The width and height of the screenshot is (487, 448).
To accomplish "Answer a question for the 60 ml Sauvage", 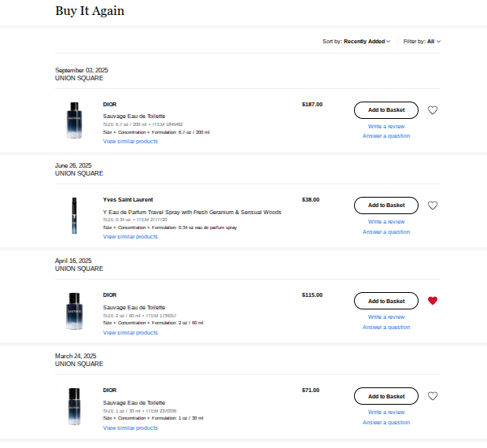I will [386, 327].
